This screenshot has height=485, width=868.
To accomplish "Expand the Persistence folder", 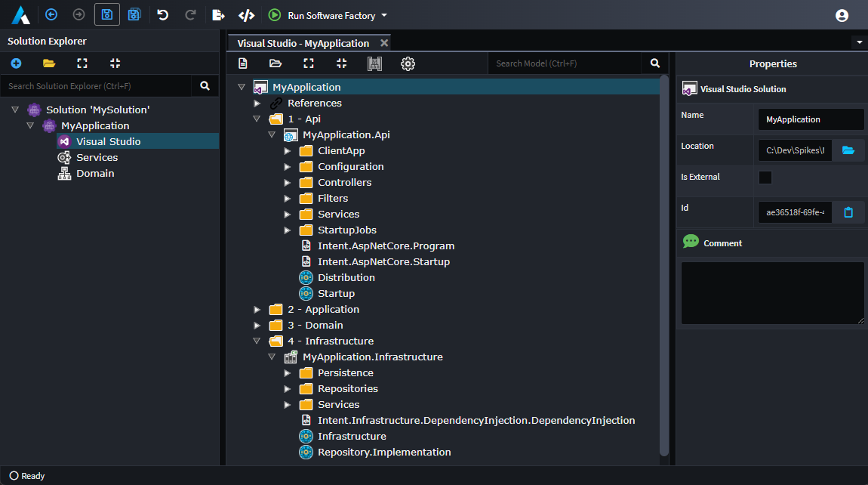I will click(288, 373).
